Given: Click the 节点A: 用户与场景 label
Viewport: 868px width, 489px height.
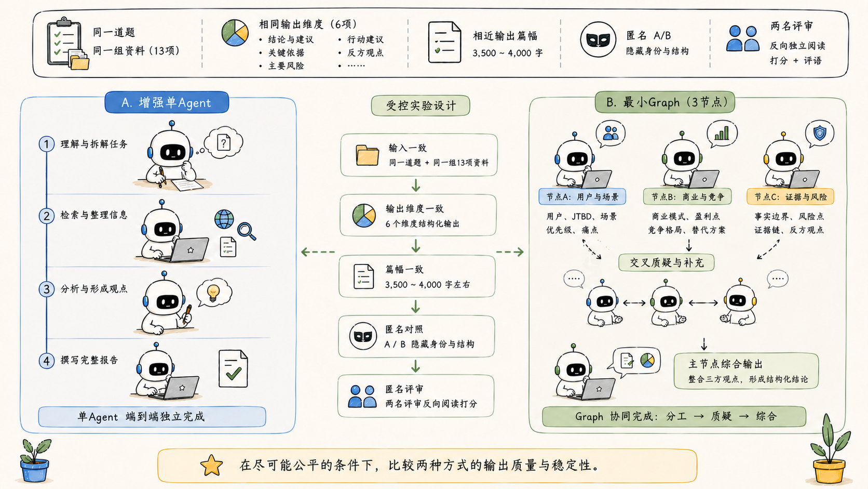Looking at the screenshot, I should tap(582, 197).
